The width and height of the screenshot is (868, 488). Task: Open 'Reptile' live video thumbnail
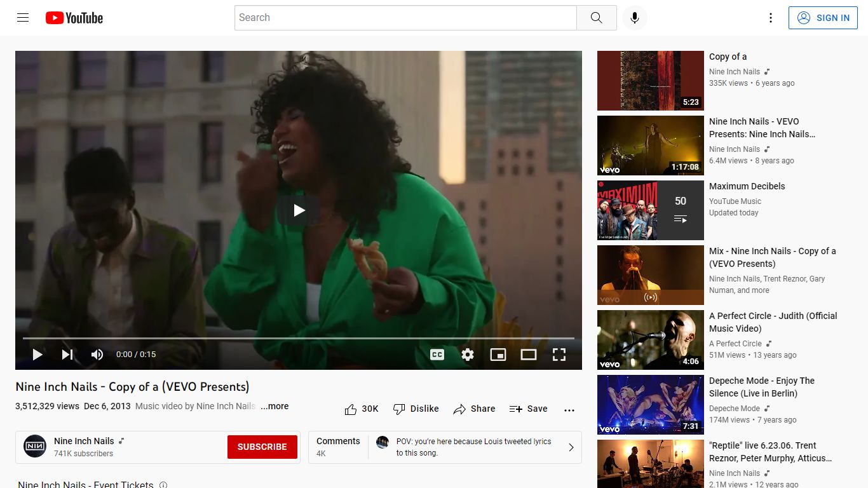click(651, 464)
